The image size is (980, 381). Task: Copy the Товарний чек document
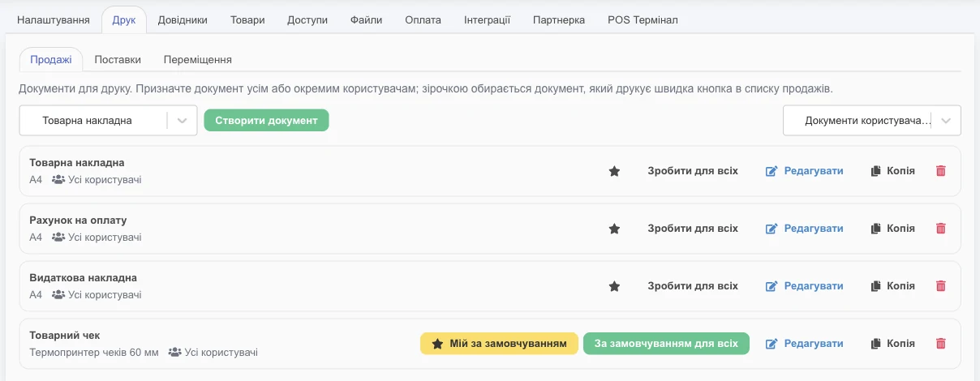pyautogui.click(x=892, y=344)
